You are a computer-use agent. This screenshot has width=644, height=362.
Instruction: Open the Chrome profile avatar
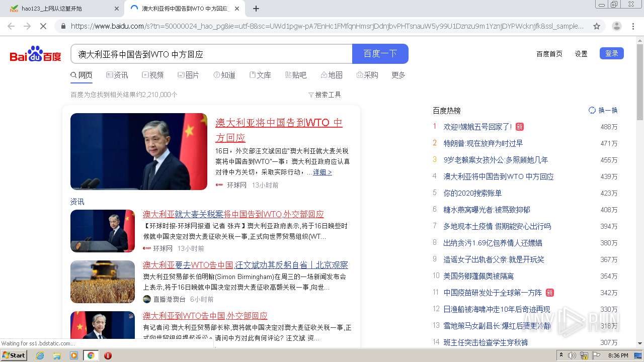click(617, 26)
